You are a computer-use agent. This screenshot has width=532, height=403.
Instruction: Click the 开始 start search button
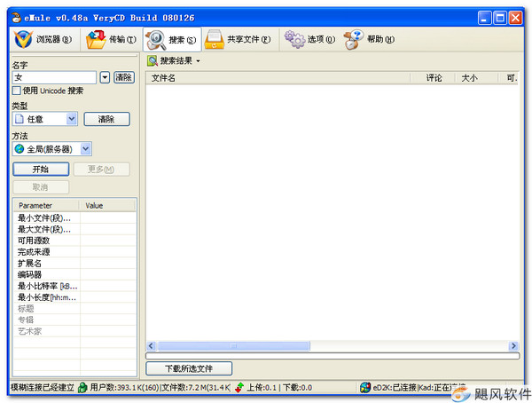tap(41, 170)
